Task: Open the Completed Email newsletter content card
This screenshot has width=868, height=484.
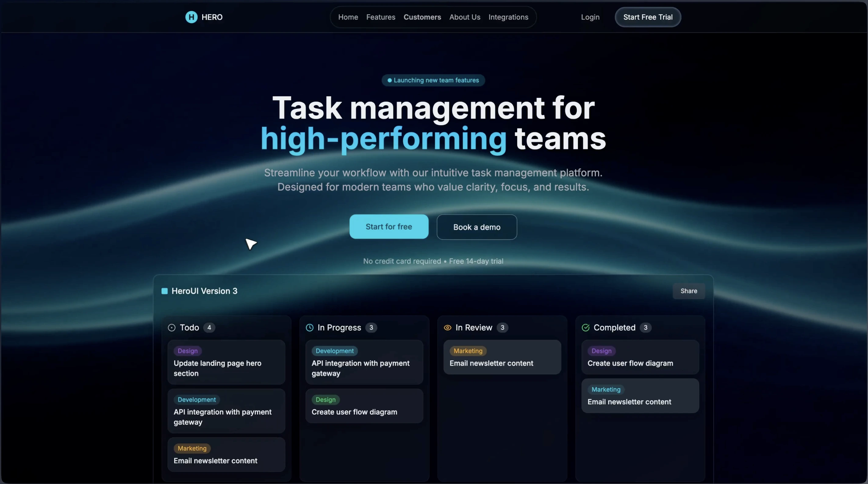Action: [x=640, y=396]
